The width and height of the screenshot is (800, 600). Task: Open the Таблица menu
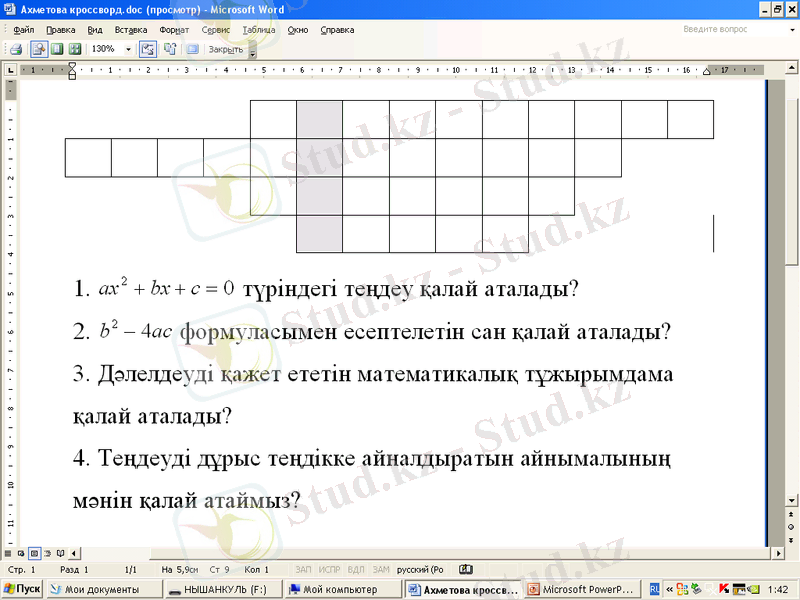coord(258,30)
